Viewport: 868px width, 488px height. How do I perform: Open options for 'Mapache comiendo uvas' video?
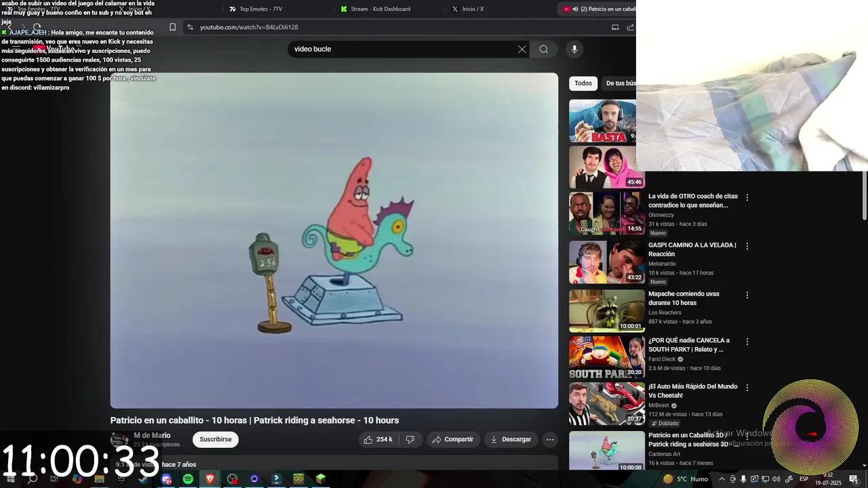click(747, 295)
